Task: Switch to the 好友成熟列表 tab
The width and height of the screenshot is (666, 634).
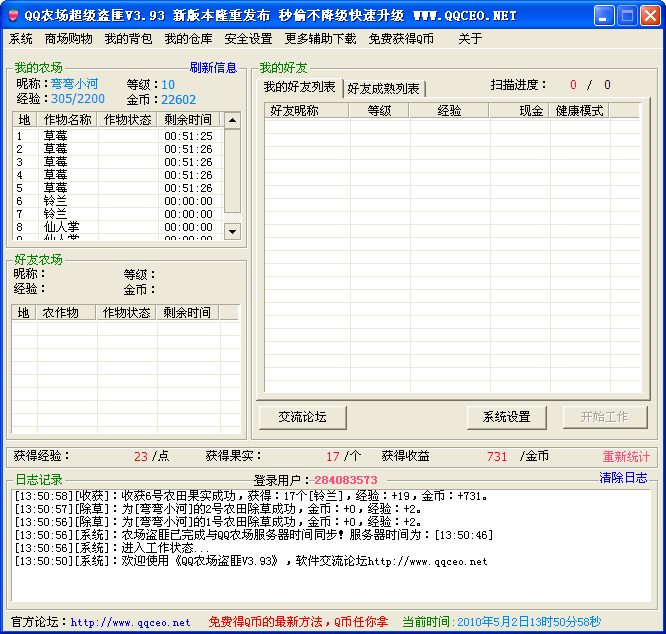Action: pos(384,88)
